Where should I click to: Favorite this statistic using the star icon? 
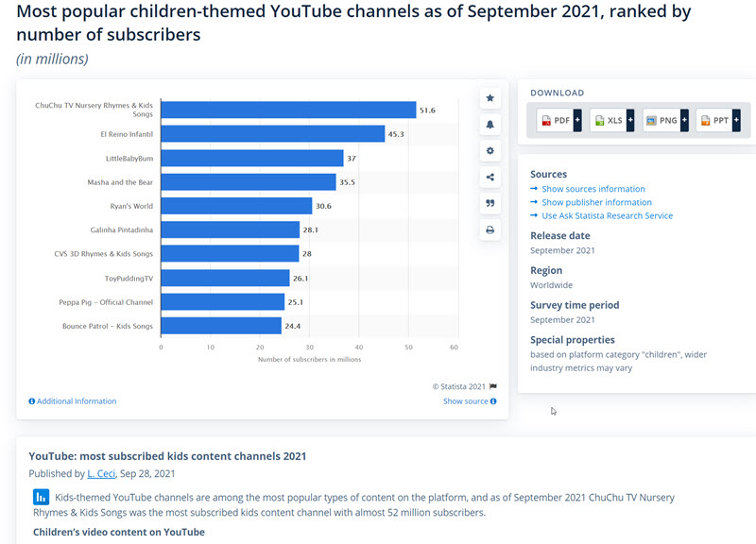(490, 98)
